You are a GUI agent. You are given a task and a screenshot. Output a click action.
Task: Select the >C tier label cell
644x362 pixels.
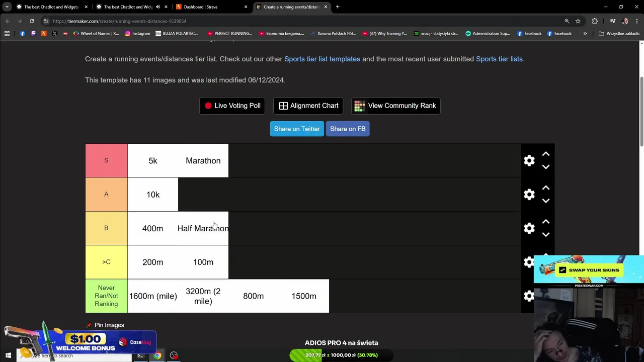[x=106, y=262]
